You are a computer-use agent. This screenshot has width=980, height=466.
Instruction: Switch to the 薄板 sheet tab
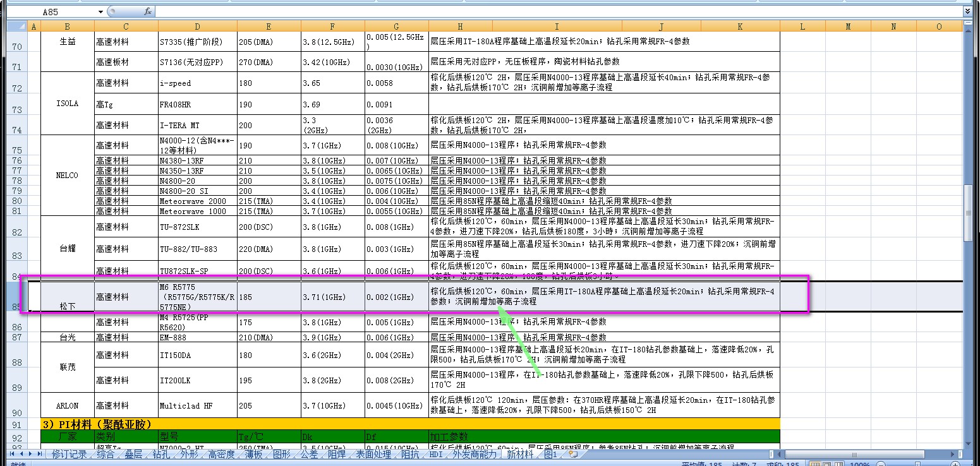coord(253,454)
